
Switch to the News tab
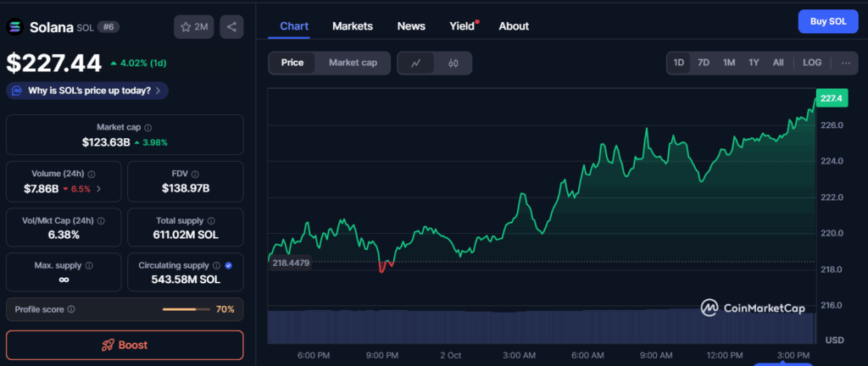(x=411, y=26)
